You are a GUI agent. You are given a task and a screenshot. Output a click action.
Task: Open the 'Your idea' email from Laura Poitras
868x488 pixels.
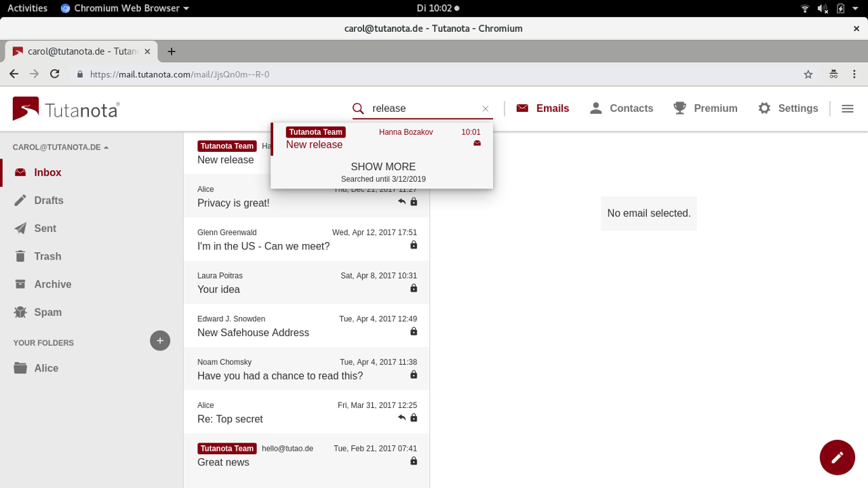(307, 283)
